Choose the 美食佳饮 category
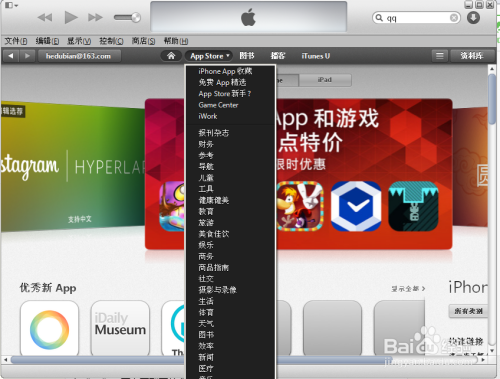The width and height of the screenshot is (500, 379). coord(214,234)
